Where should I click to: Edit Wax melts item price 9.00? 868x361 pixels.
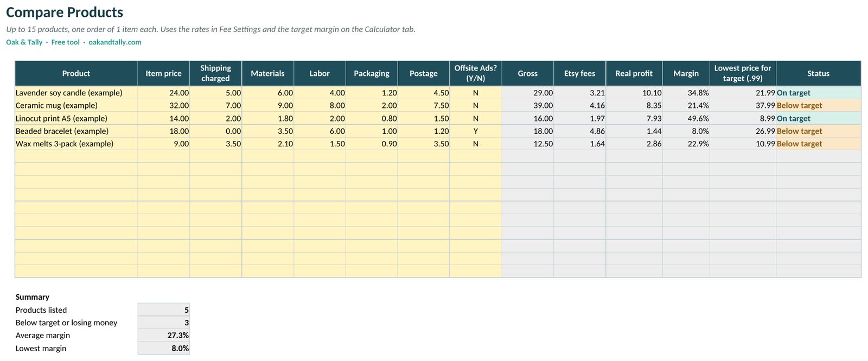[x=163, y=144]
